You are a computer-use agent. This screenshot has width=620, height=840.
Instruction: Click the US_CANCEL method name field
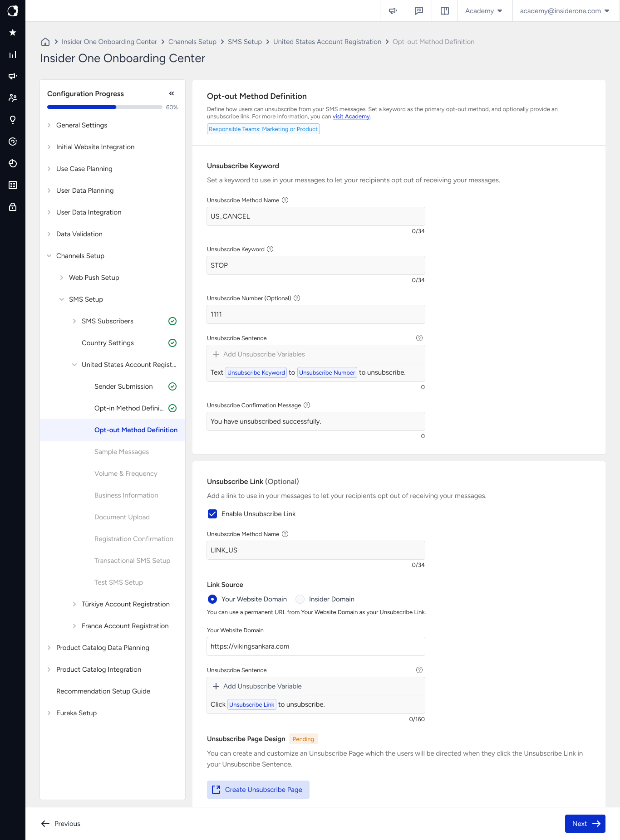(x=316, y=216)
